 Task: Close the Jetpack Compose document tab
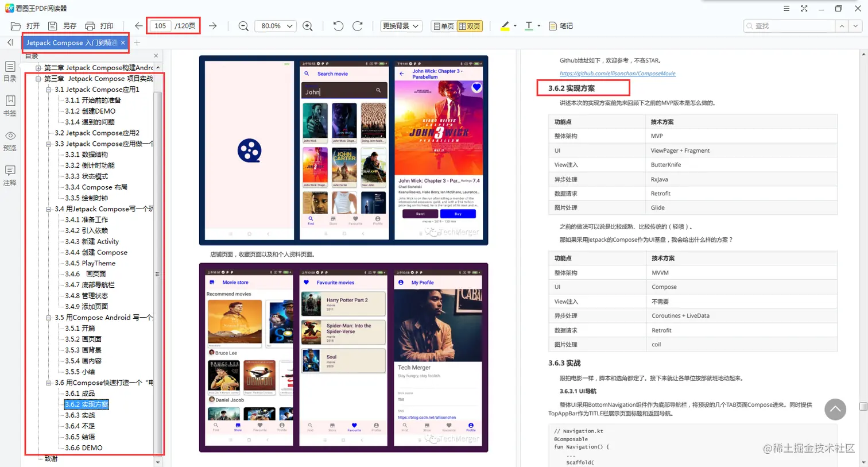pyautogui.click(x=123, y=43)
